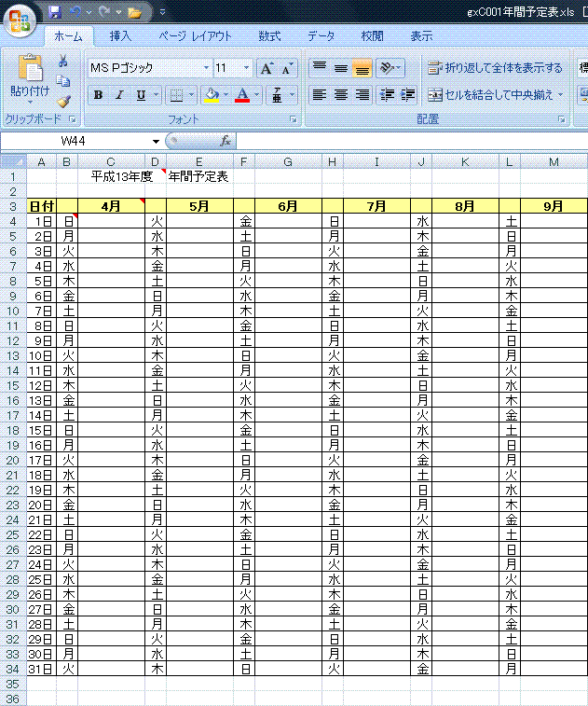The height and width of the screenshot is (706, 588).
Task: Expand the font color dropdown arrow
Action: click(256, 95)
